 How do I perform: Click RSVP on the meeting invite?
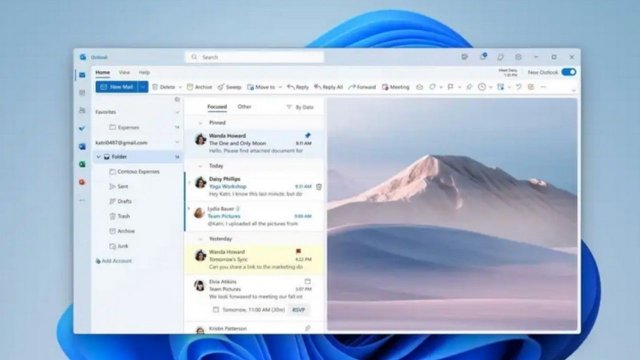[x=299, y=310]
